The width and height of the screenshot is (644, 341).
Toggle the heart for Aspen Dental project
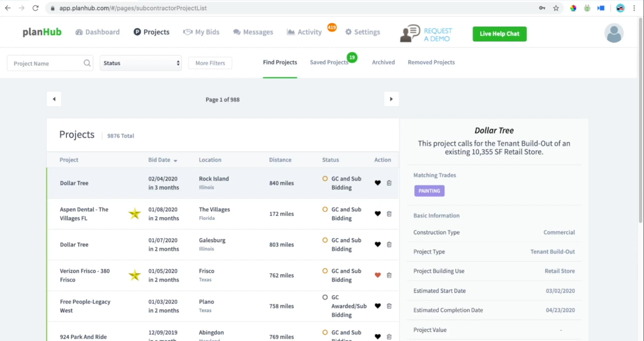tap(378, 214)
